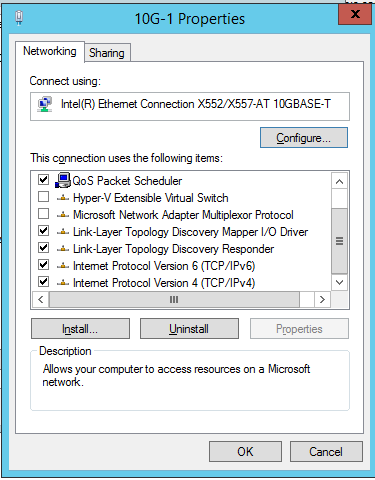
Task: Select Microsoft Network Adapter Multiplexor Protocol text
Action: pyautogui.click(x=183, y=215)
